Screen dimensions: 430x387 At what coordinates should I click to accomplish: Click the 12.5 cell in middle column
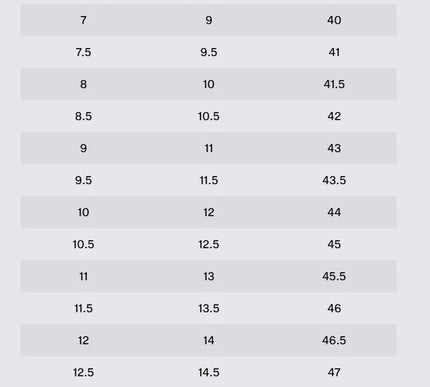coord(209,244)
